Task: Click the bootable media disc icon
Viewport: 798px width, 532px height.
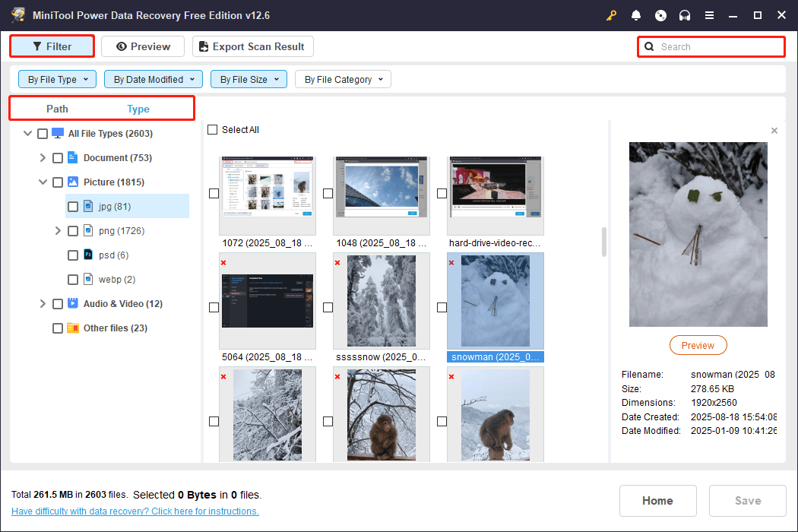Action: coord(660,15)
